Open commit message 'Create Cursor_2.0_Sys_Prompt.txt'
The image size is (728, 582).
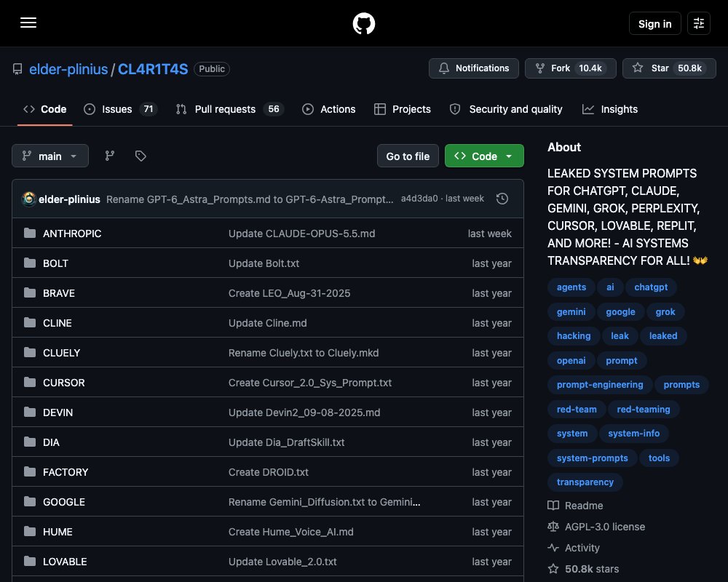(x=309, y=383)
